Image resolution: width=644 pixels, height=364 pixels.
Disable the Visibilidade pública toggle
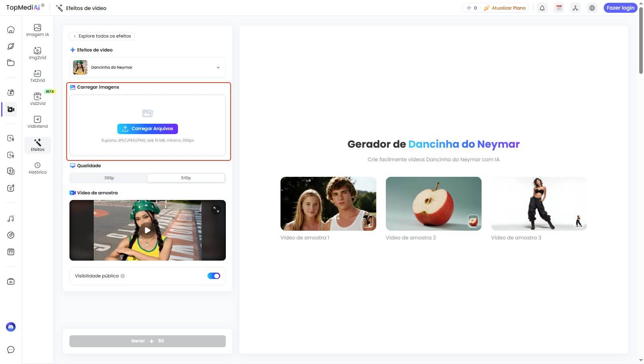tap(213, 276)
